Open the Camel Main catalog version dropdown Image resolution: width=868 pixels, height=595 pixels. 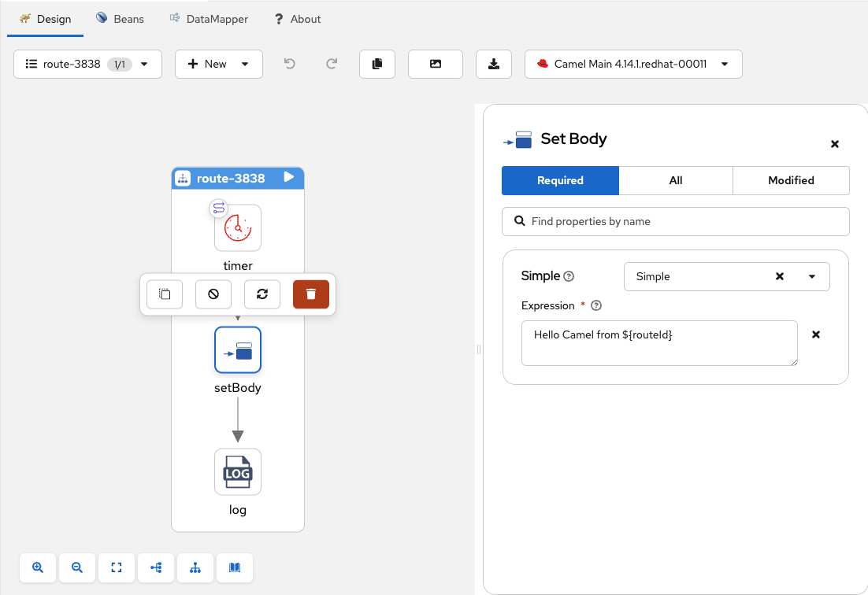633,65
